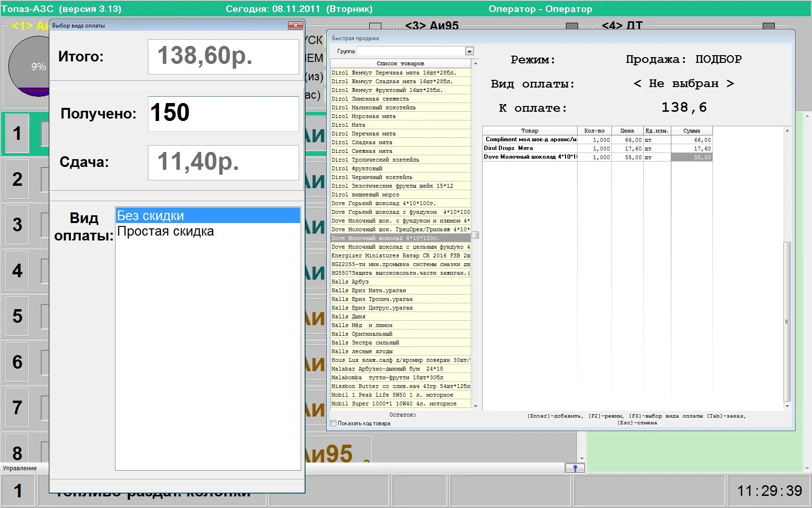Select Halls Оригинальный in product list
Image resolution: width=812 pixels, height=508 pixels.
401,334
